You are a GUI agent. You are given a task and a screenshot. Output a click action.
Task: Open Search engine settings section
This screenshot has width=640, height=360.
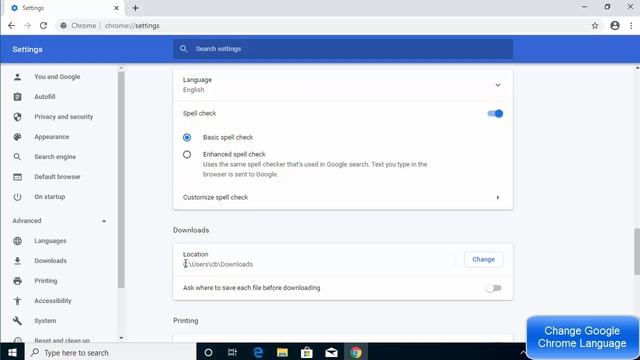click(55, 157)
